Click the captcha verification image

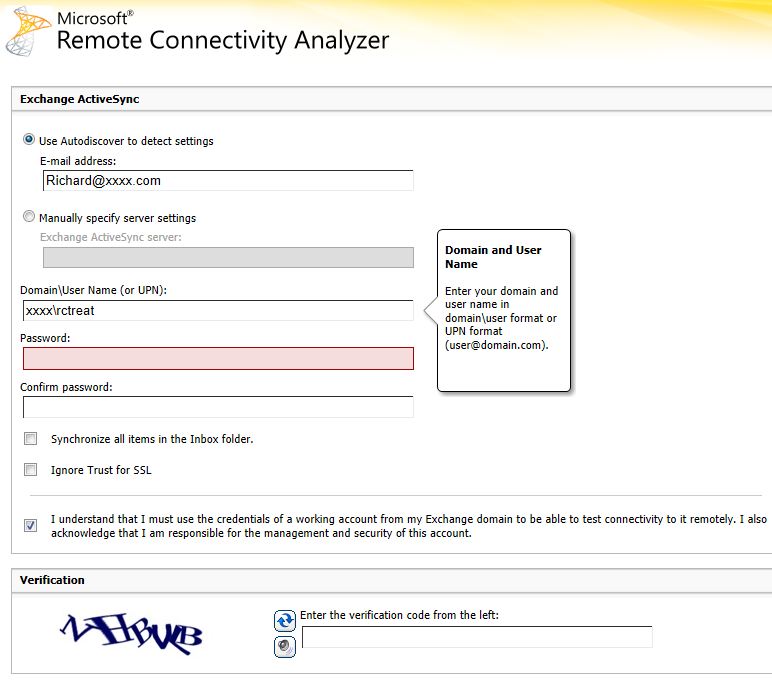[x=131, y=633]
